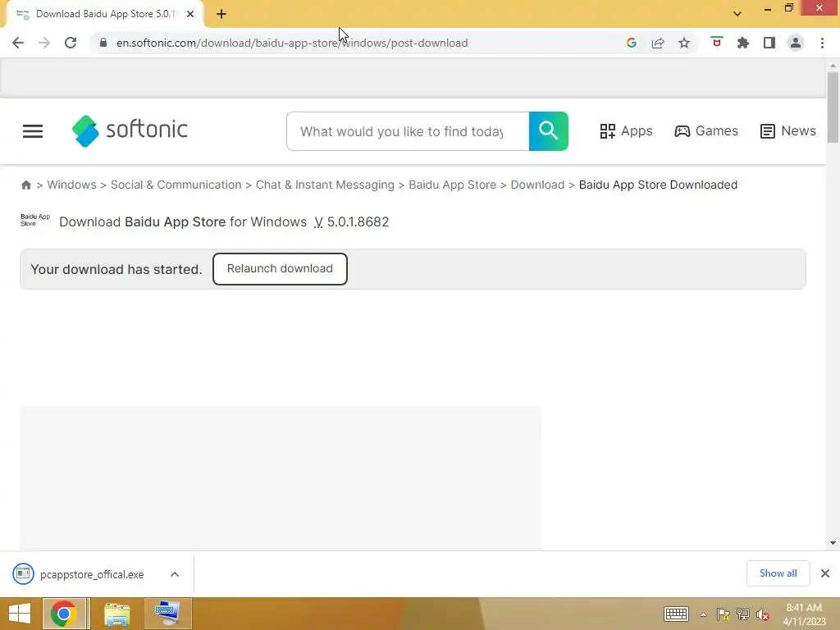Click the home breadcrumb icon
Viewport: 840px width, 630px height.
coord(25,185)
